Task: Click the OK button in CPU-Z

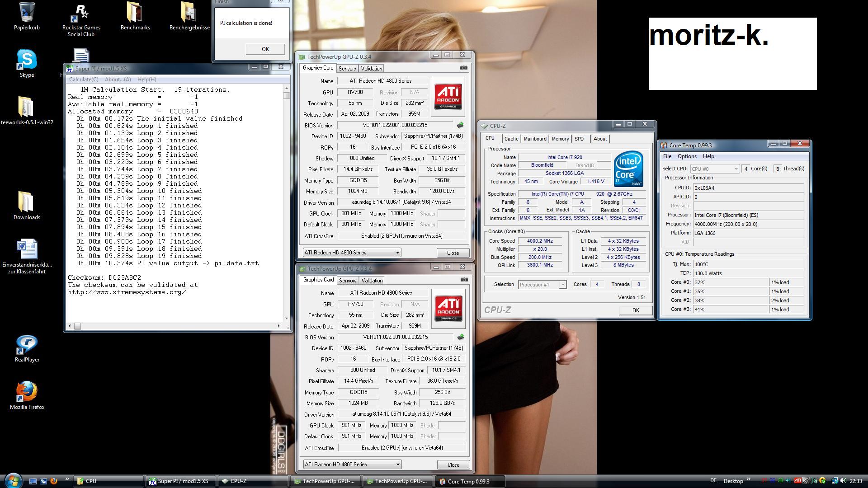Action: tap(635, 310)
